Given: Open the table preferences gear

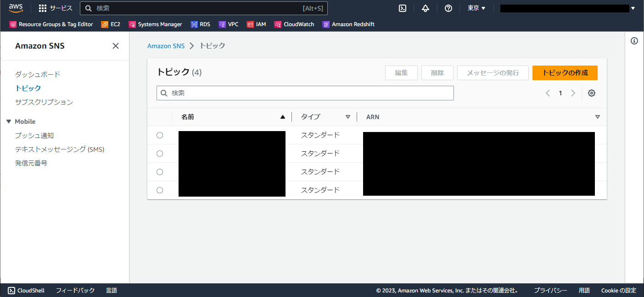Looking at the screenshot, I should pos(591,93).
